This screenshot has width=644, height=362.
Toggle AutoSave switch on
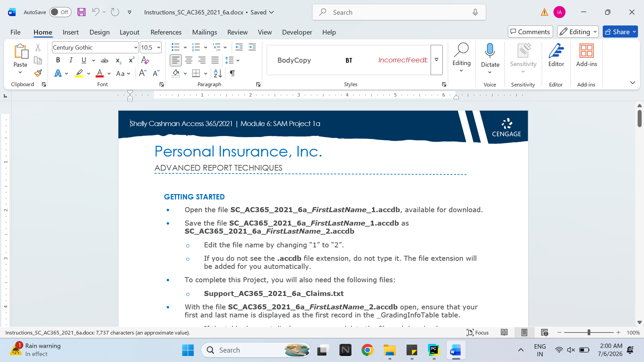[60, 12]
